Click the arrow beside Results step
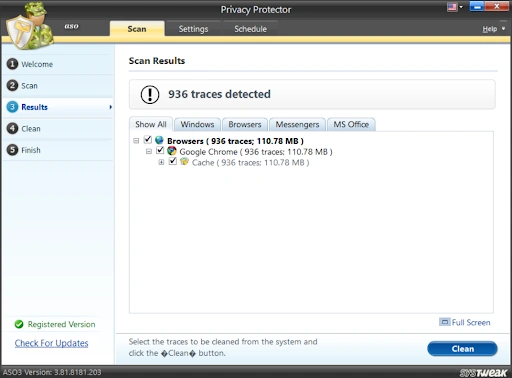 (x=110, y=107)
